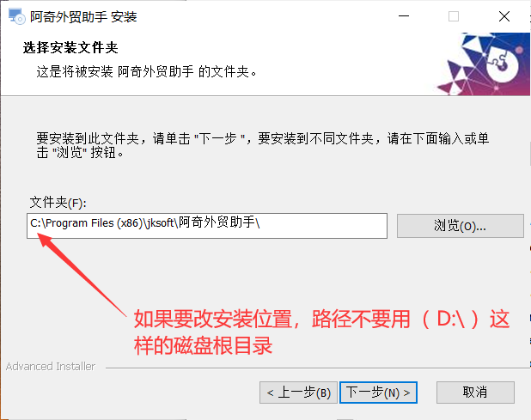Go back with 上一步(B) button
Viewport: 531px width, 420px height.
pos(298,393)
